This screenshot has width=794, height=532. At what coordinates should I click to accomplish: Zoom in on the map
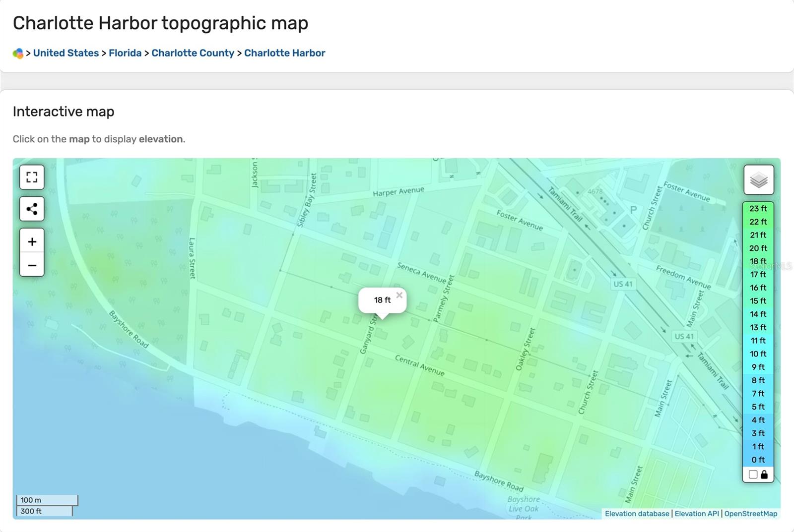(x=32, y=241)
